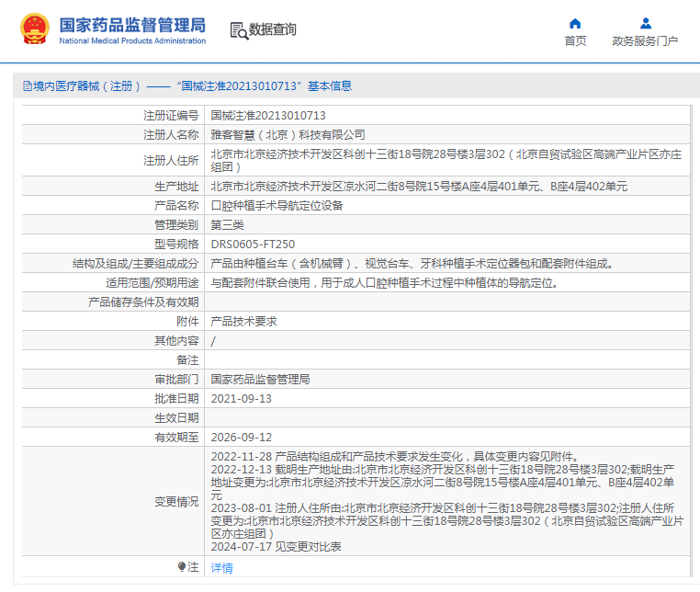The height and width of the screenshot is (592, 700).
Task: Click the 注册人住所 address value
Action: click(446, 160)
